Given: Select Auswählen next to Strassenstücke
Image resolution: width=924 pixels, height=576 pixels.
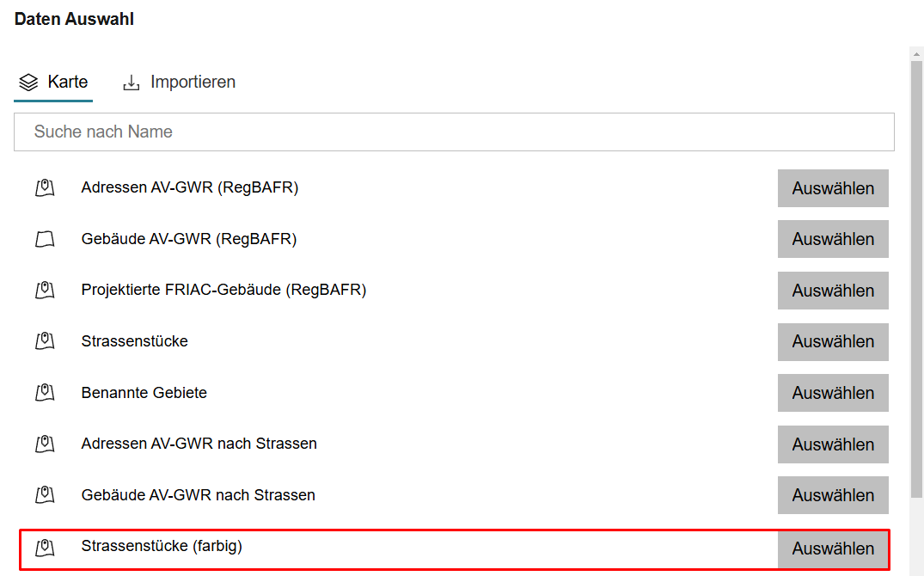Looking at the screenshot, I should point(833,341).
